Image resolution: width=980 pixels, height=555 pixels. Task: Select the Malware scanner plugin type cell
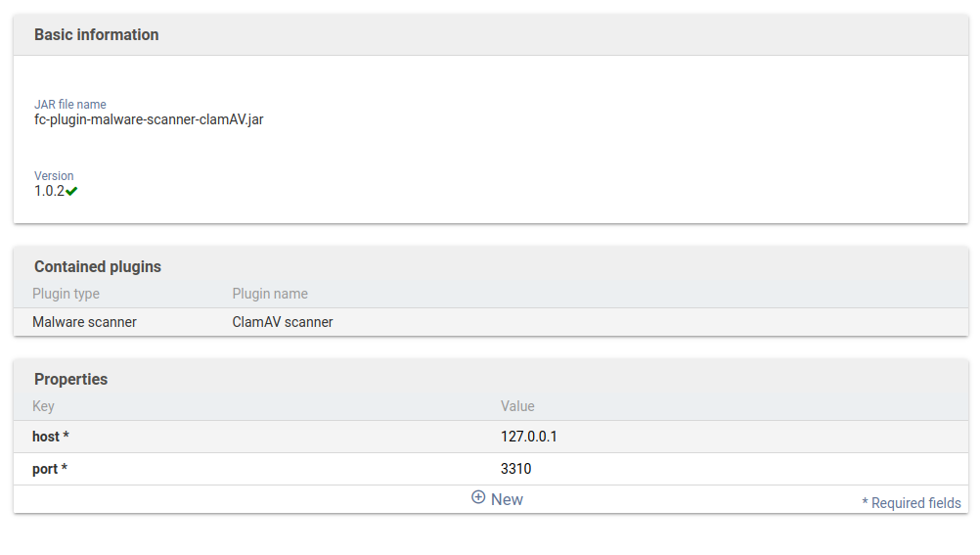click(84, 322)
